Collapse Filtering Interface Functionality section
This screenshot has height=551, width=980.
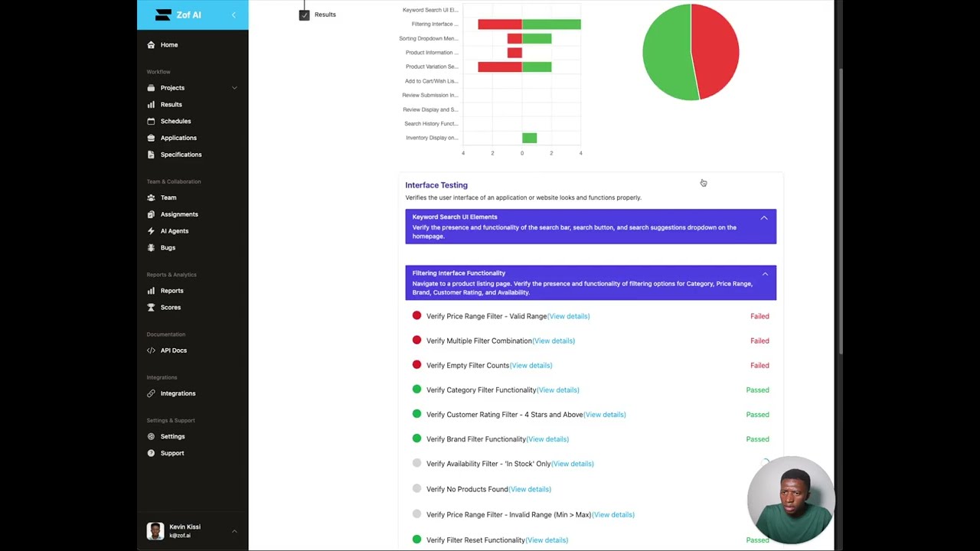pyautogui.click(x=765, y=274)
